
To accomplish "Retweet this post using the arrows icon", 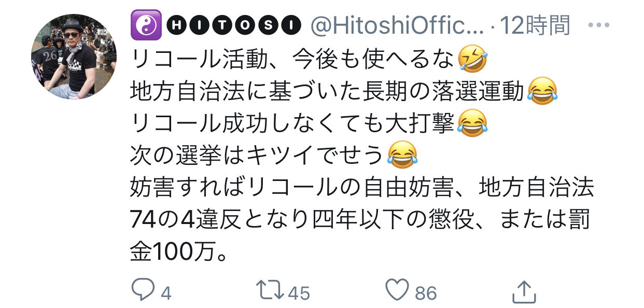I will pyautogui.click(x=271, y=291).
